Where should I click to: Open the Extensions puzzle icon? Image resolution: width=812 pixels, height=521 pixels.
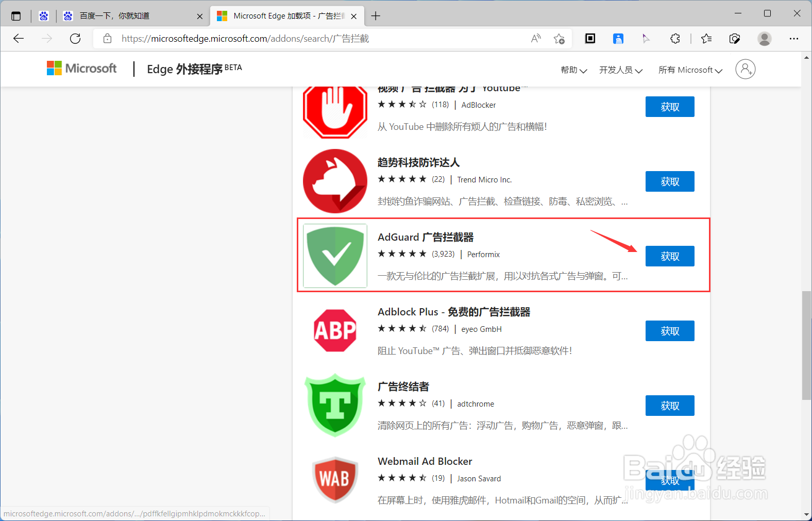pos(675,38)
